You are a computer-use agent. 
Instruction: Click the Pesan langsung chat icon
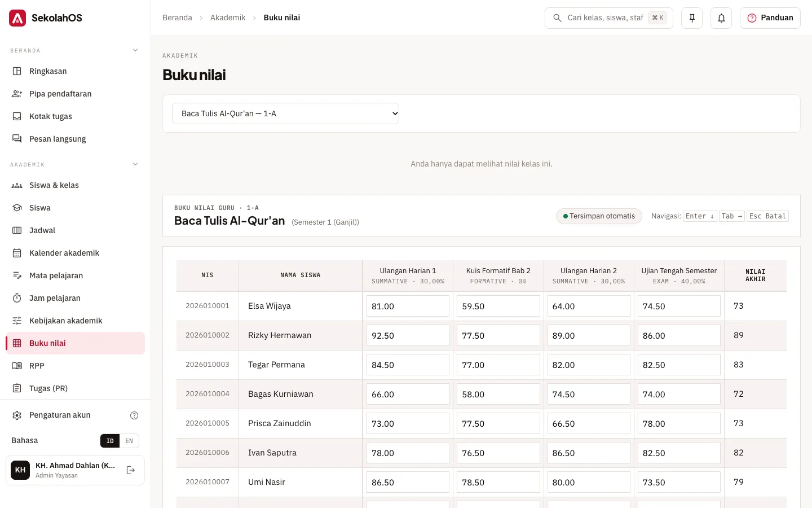17,139
